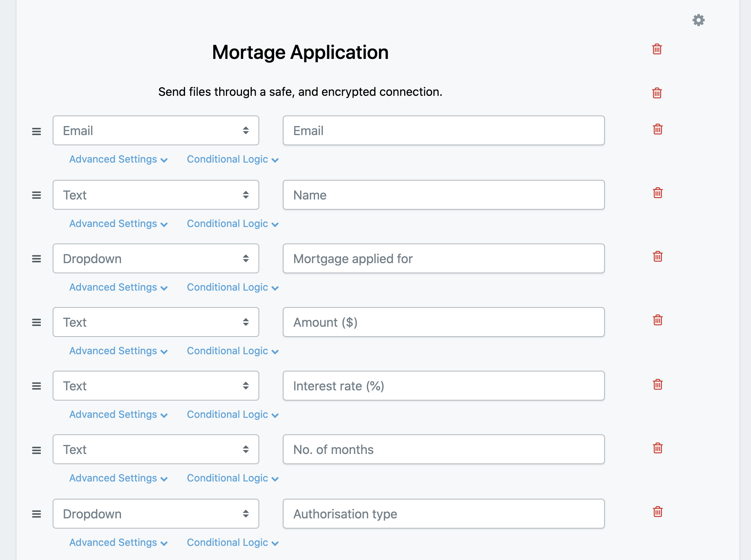
Task: Expand Advanced Settings under Amount ($)
Action: pyautogui.click(x=119, y=351)
